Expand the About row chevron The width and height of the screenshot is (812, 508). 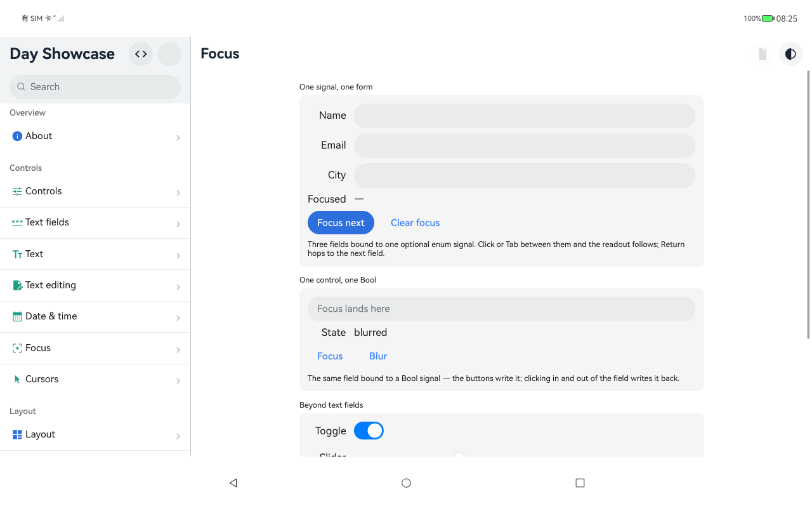[178, 137]
